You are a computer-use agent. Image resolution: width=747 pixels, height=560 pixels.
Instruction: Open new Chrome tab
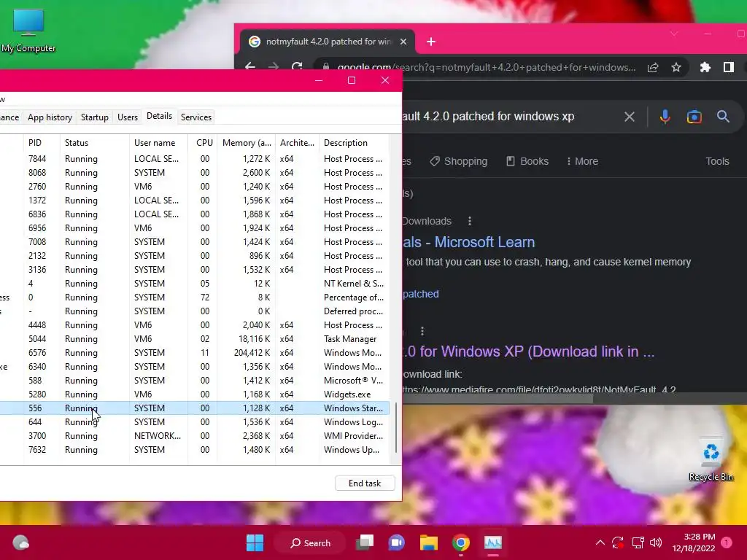431,42
